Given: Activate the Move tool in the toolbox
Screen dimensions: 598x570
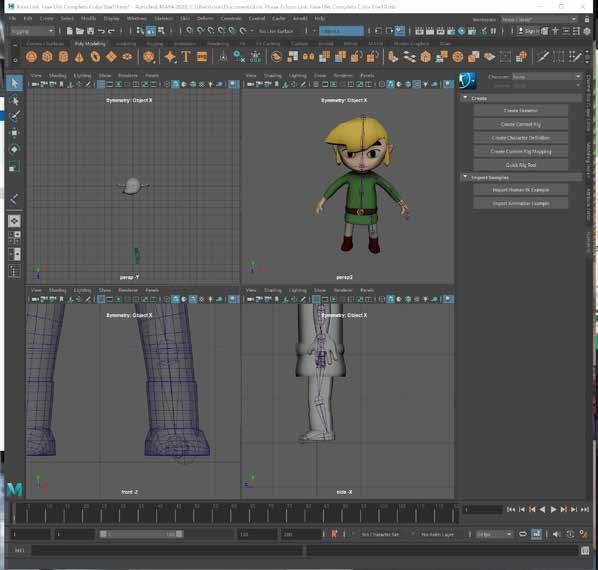Looking at the screenshot, I should (14, 132).
